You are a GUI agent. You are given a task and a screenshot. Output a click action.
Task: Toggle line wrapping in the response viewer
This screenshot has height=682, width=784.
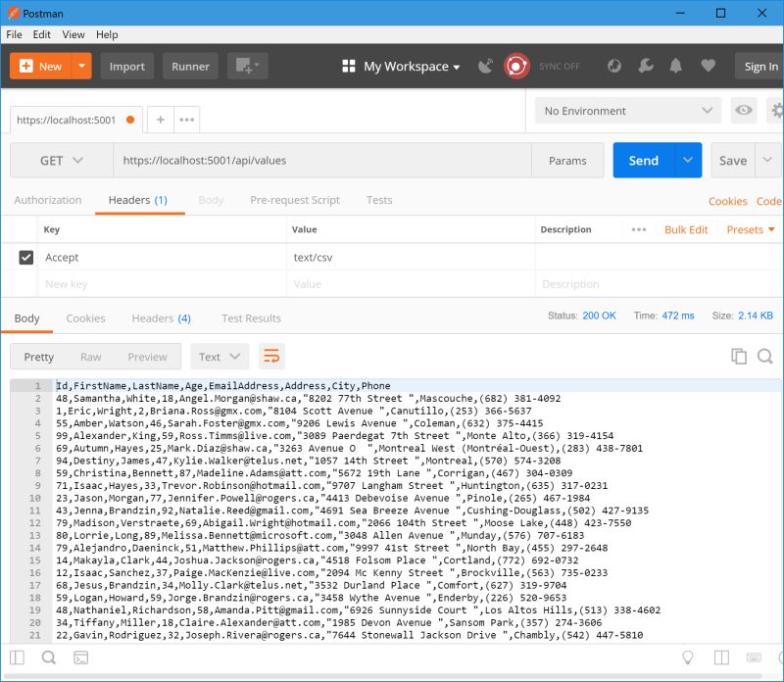tap(272, 357)
